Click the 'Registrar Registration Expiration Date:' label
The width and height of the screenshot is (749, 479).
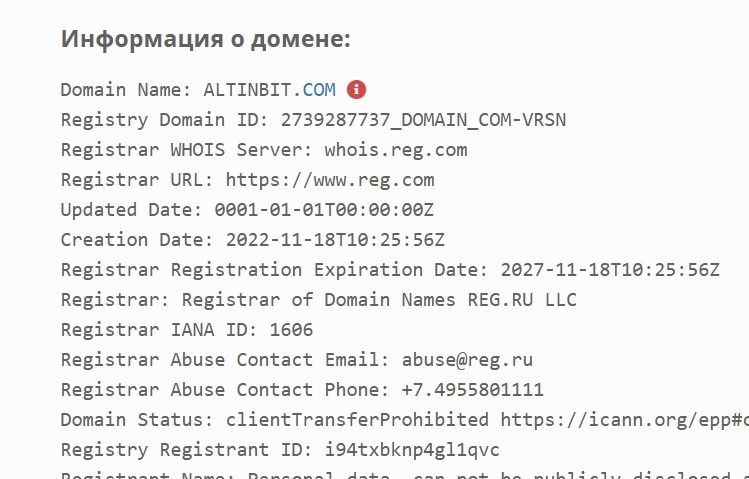pos(273,270)
